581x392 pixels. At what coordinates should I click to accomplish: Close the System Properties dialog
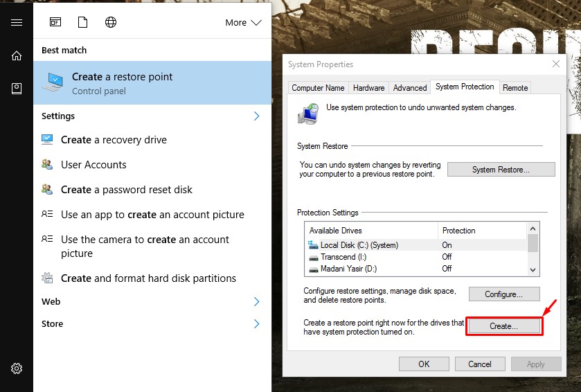pos(556,64)
